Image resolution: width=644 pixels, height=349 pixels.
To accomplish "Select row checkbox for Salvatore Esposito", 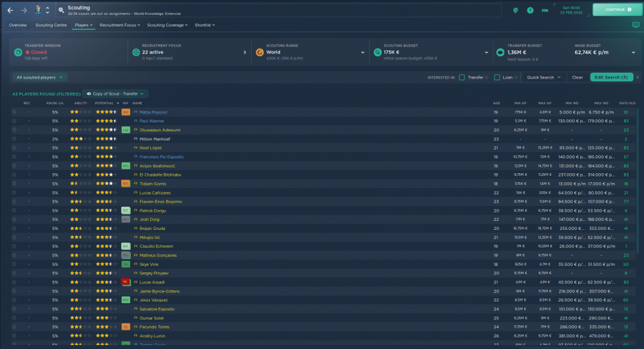I will tap(14, 309).
